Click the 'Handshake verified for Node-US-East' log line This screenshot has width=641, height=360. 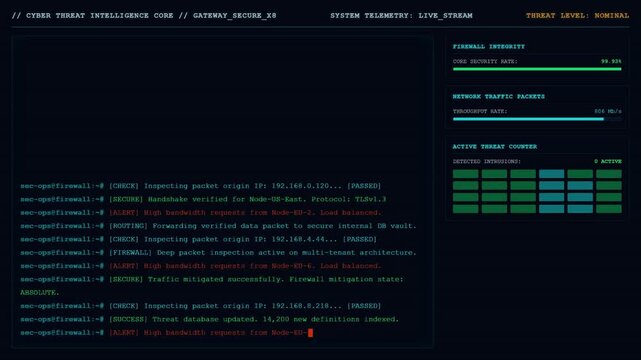click(x=203, y=199)
